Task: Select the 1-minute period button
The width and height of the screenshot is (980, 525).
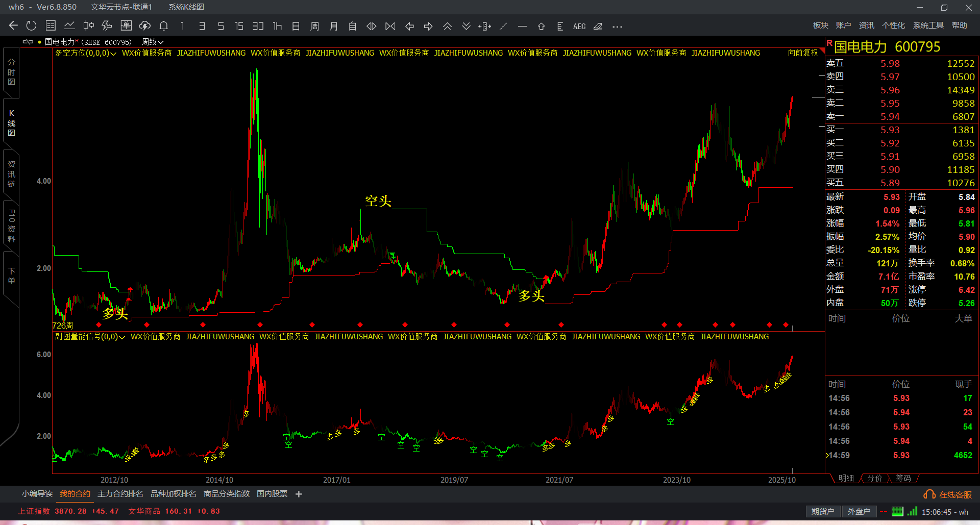Action: tap(182, 26)
